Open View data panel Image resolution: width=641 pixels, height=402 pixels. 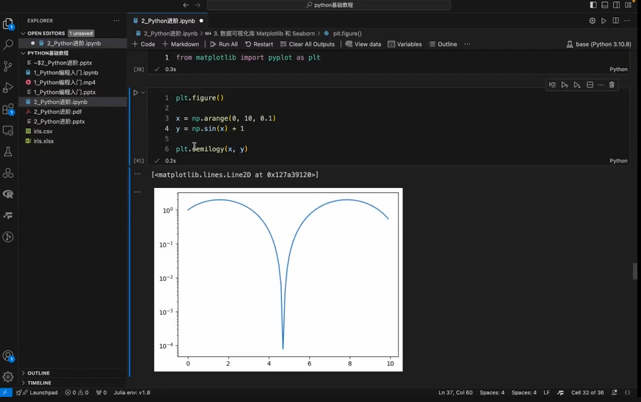(x=363, y=44)
